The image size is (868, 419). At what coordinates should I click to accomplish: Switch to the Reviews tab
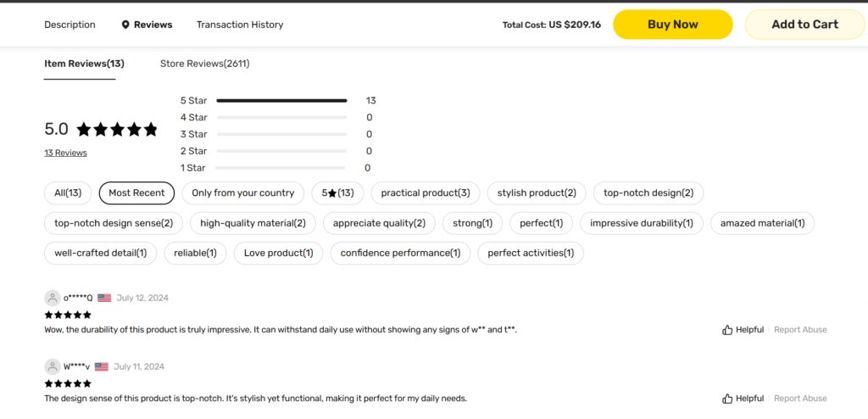tap(153, 25)
